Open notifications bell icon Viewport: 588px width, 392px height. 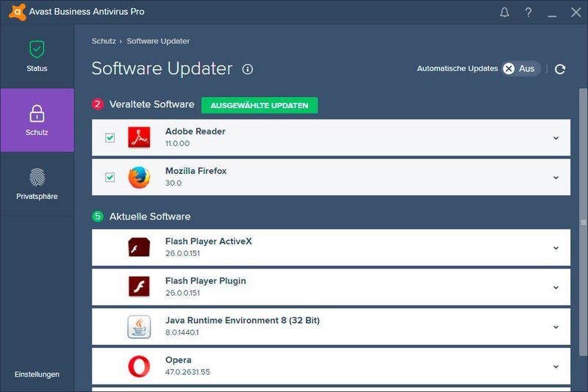point(504,12)
